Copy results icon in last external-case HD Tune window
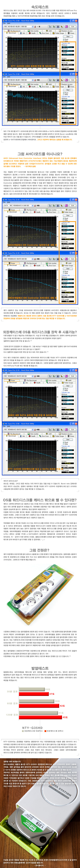The height and width of the screenshot is (868, 80). tap(49, 430)
